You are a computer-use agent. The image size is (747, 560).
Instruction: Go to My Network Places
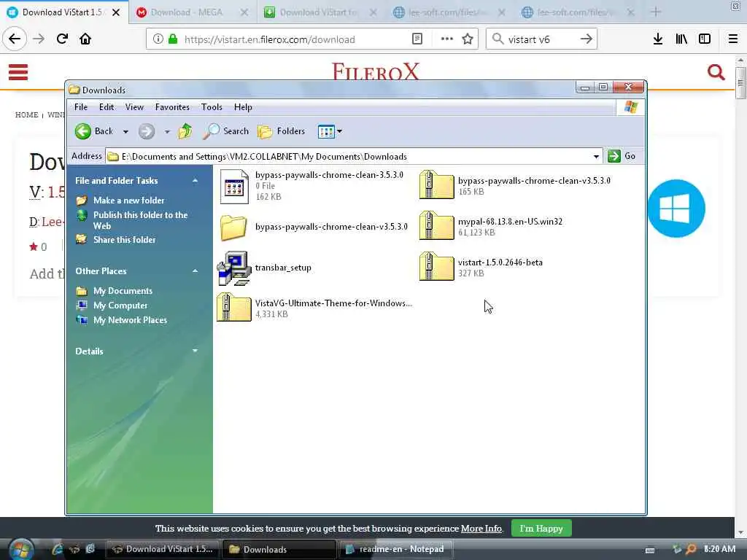pyautogui.click(x=130, y=321)
